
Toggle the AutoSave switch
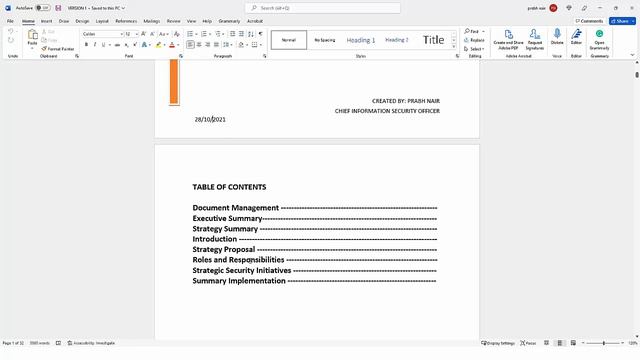point(42,8)
